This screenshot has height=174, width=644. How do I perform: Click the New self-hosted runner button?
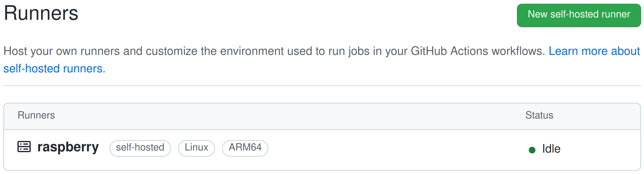[579, 15]
